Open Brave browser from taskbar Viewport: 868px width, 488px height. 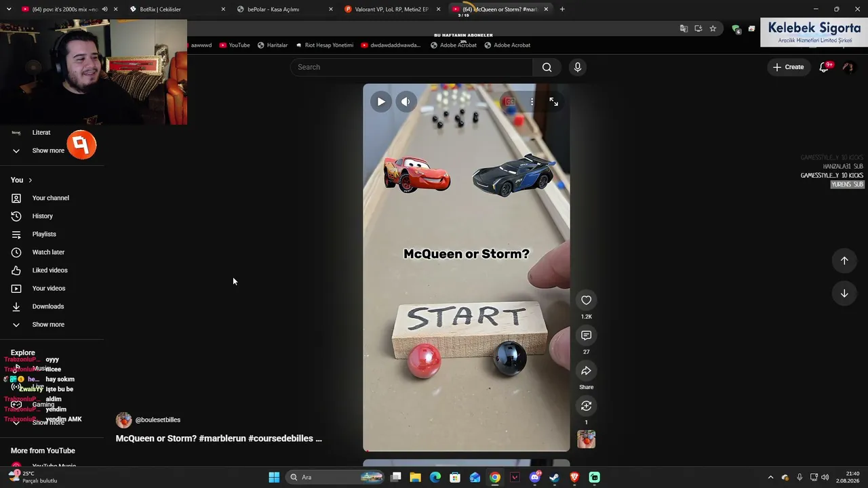(x=574, y=477)
